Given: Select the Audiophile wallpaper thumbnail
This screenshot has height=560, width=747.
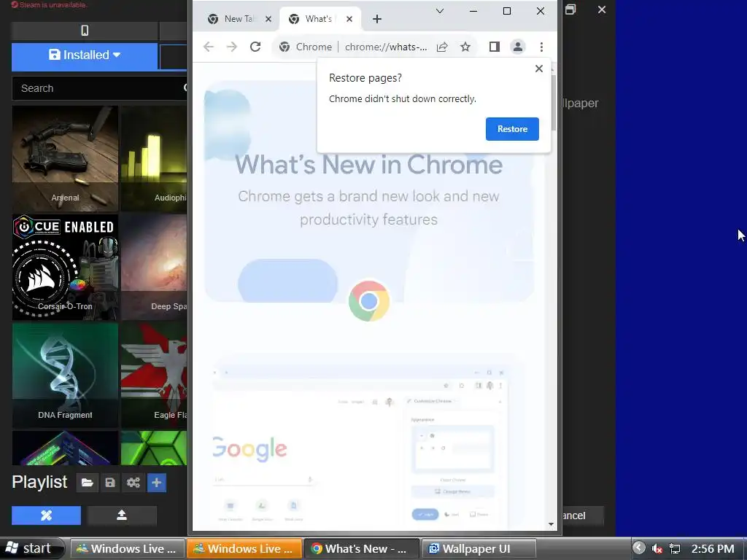Looking at the screenshot, I should [x=154, y=158].
